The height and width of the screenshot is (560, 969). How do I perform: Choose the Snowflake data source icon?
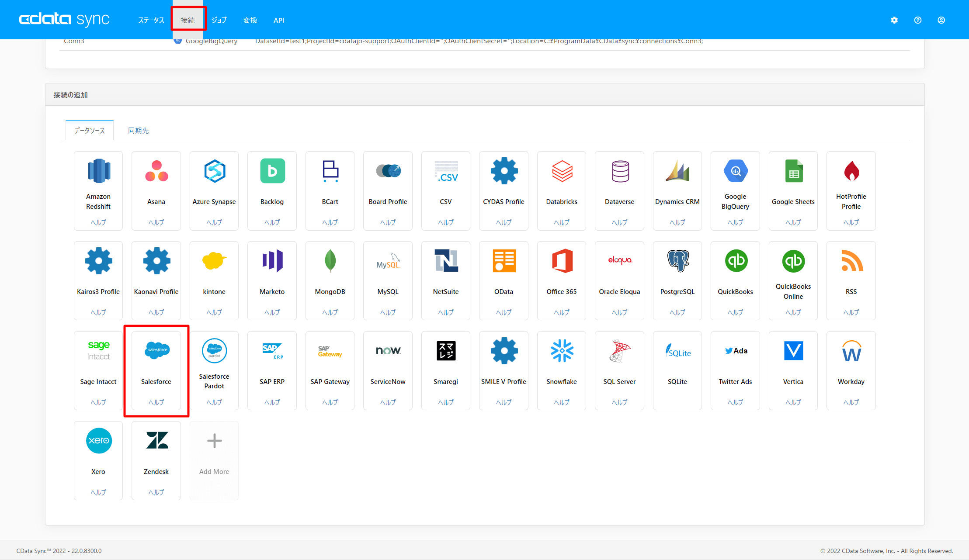(x=562, y=350)
